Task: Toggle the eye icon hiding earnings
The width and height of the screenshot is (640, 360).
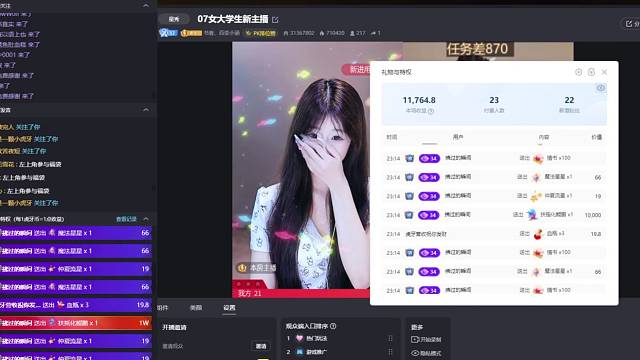Action: [600, 88]
